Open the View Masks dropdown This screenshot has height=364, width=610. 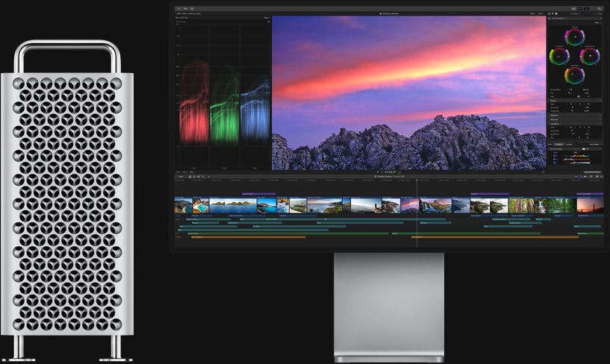click(x=595, y=144)
